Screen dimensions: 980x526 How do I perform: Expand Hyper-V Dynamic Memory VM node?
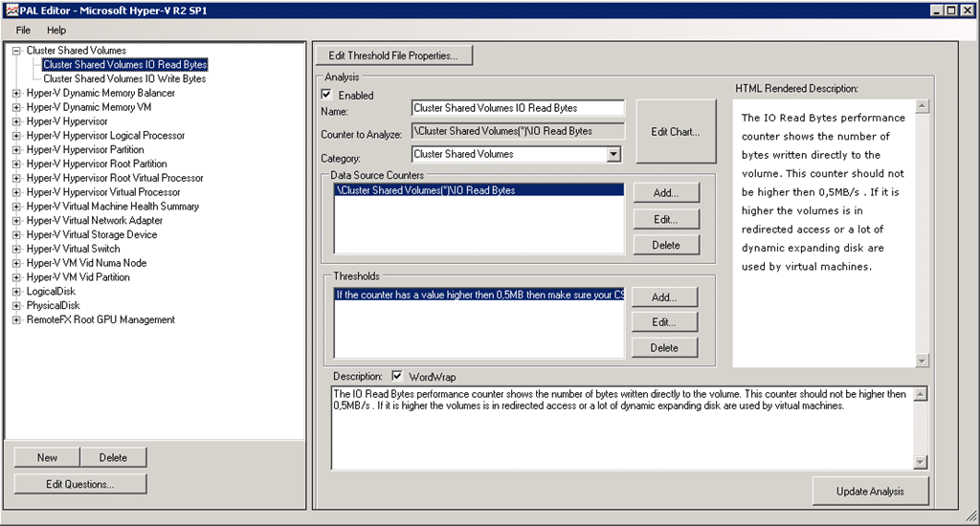click(x=17, y=107)
